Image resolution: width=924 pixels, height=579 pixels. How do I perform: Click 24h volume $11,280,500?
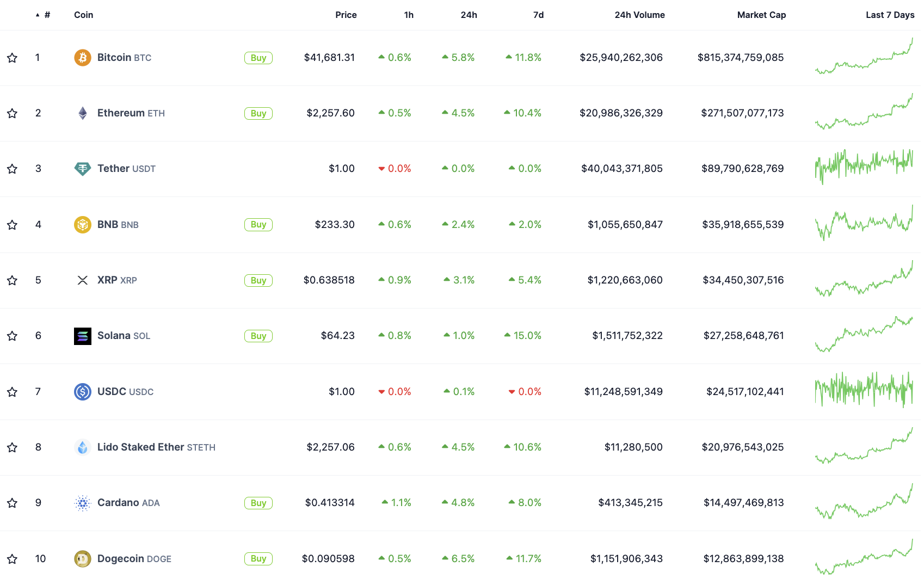(x=633, y=447)
